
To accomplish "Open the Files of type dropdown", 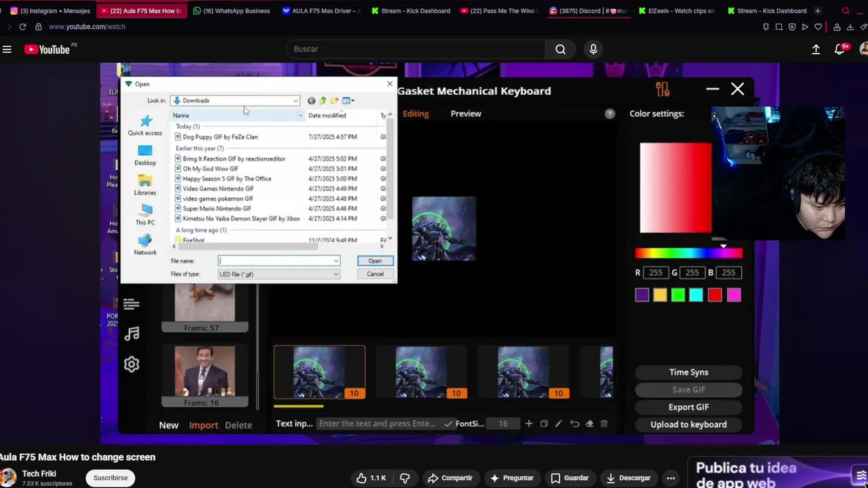I will (x=279, y=274).
